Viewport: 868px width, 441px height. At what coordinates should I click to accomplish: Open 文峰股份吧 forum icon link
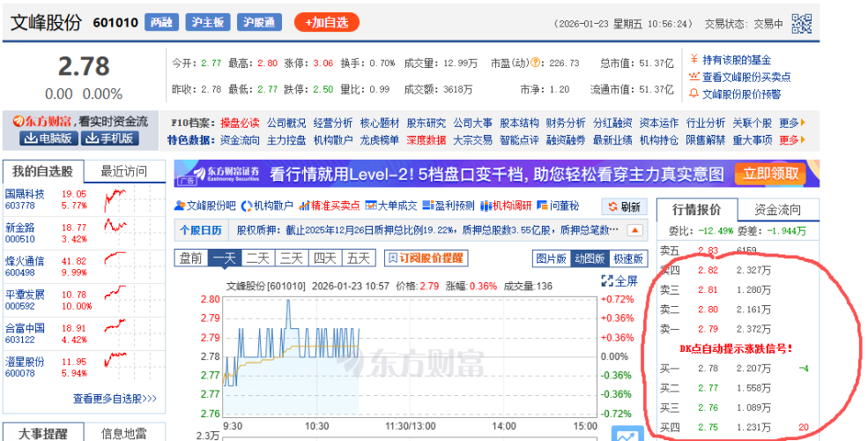pos(204,206)
